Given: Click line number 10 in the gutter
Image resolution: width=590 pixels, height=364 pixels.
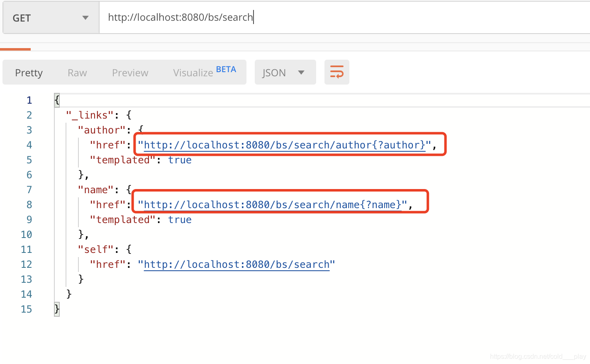Looking at the screenshot, I should click(26, 234).
